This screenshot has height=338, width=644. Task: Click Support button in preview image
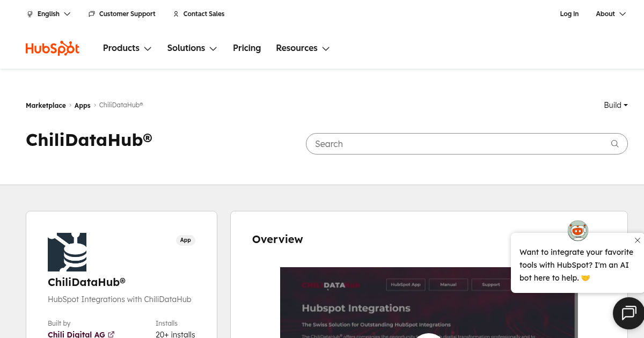pos(491,285)
